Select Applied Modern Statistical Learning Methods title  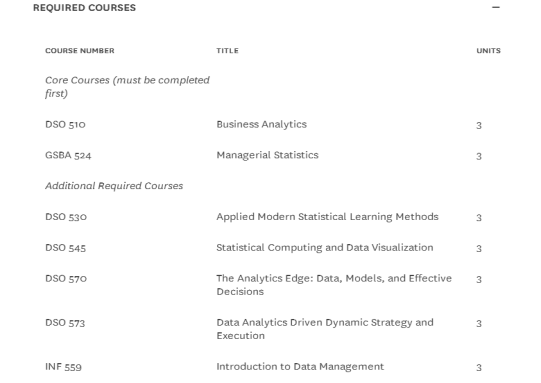click(x=327, y=217)
